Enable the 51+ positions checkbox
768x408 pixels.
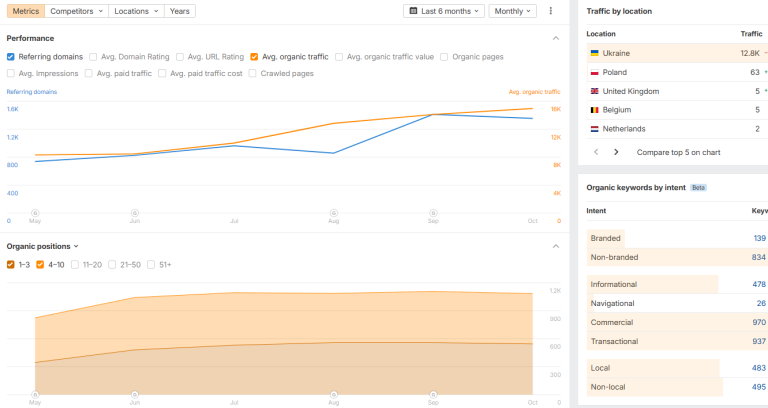point(151,264)
